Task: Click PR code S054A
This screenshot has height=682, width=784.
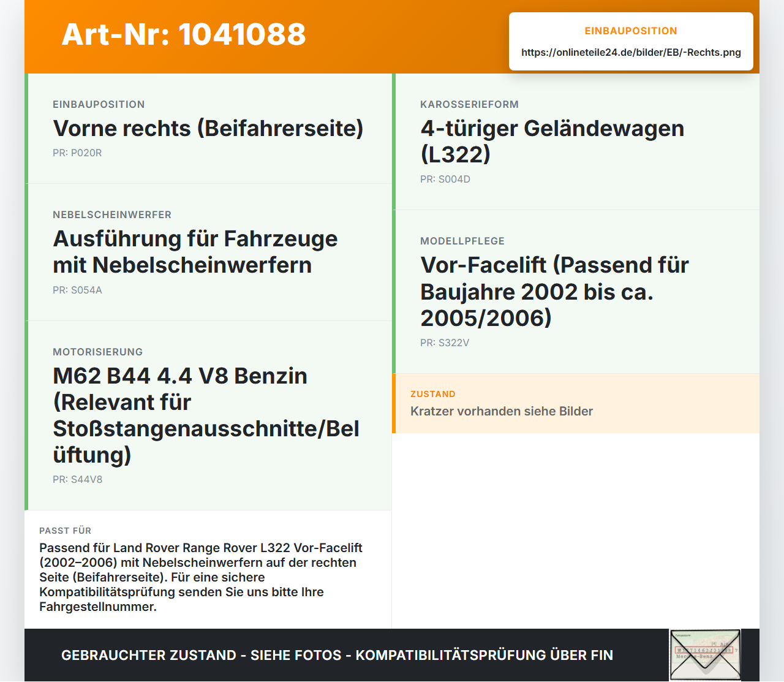Action: [x=77, y=290]
